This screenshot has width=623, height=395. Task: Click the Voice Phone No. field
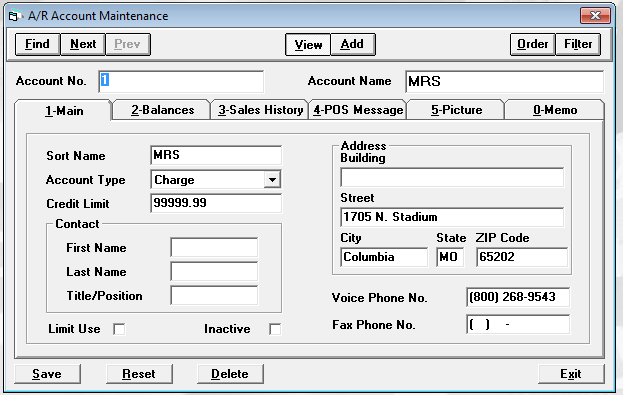click(x=518, y=297)
